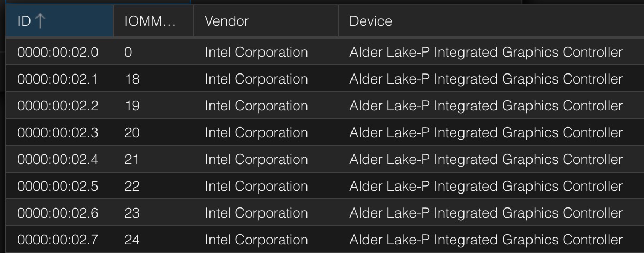Sort the table by the ID column

pos(24,21)
